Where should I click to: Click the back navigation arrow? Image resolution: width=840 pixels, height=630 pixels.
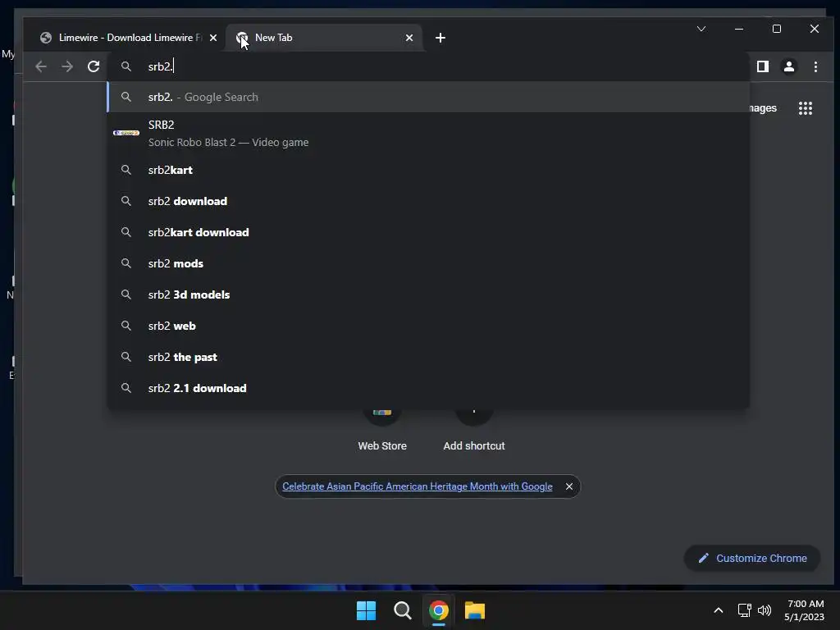click(x=41, y=66)
